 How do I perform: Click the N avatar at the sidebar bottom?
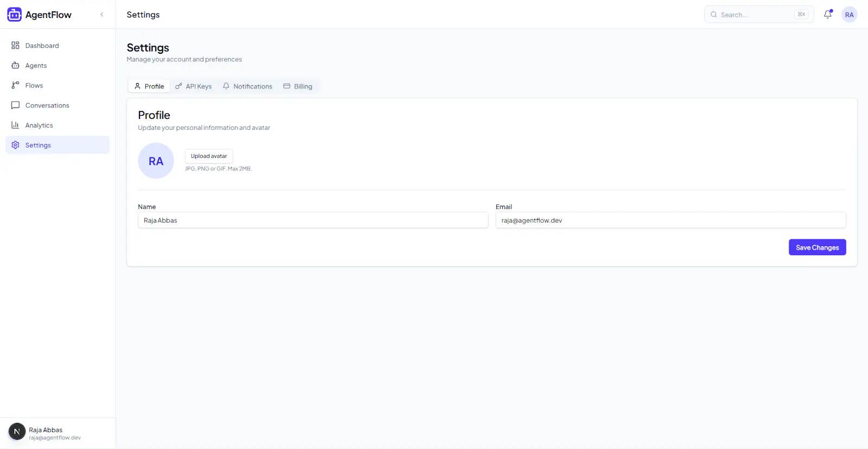[x=17, y=432]
